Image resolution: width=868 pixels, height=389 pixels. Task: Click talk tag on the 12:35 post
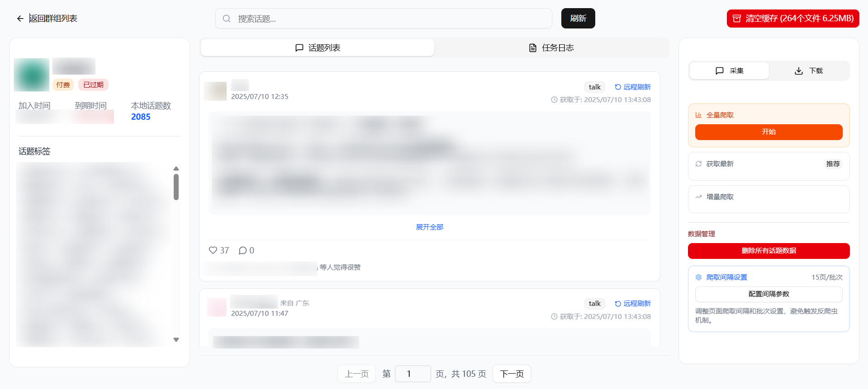coord(594,87)
